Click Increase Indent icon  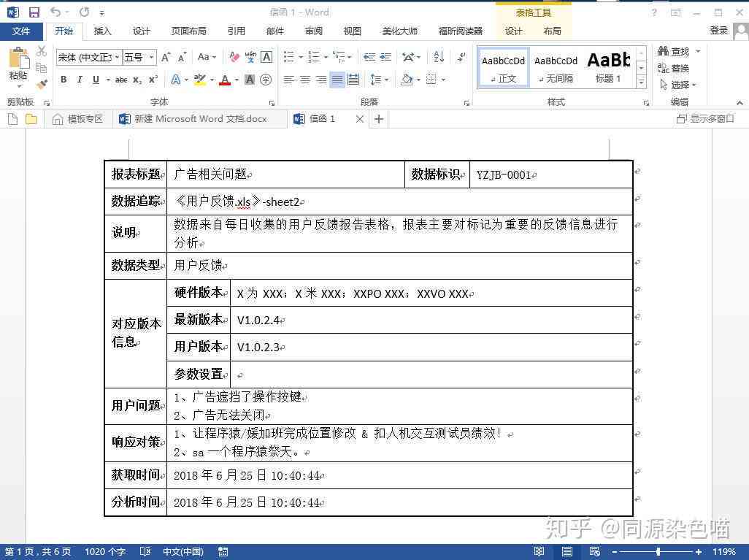pyautogui.click(x=385, y=57)
